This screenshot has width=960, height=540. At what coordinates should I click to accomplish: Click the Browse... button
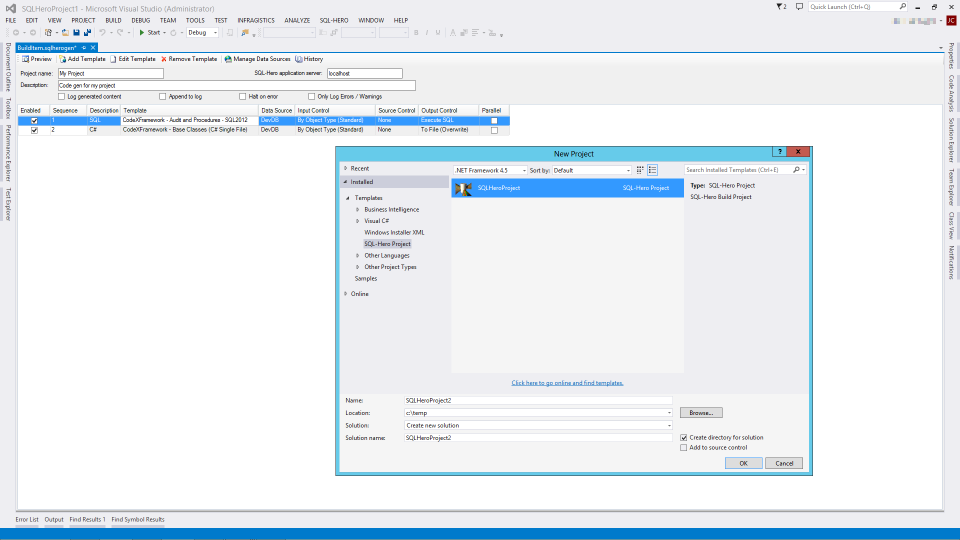(701, 412)
